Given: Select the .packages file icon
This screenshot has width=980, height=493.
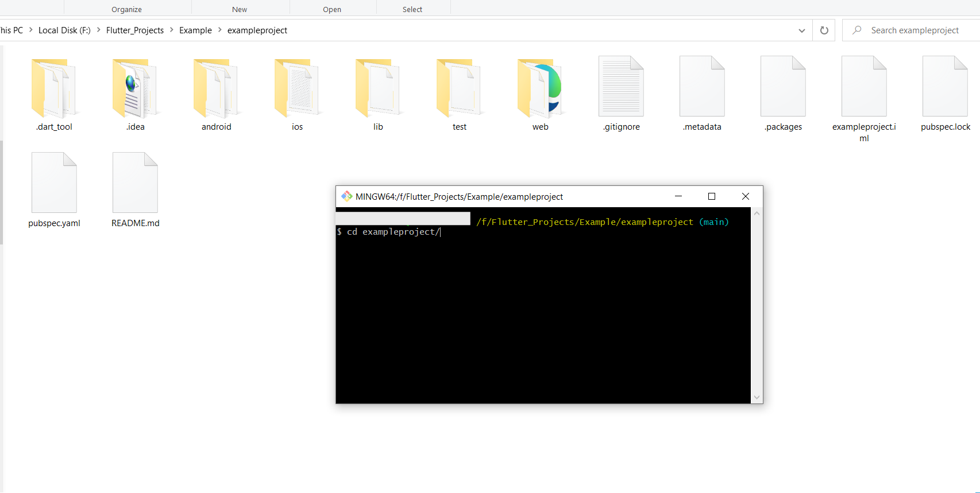Looking at the screenshot, I should (783, 86).
